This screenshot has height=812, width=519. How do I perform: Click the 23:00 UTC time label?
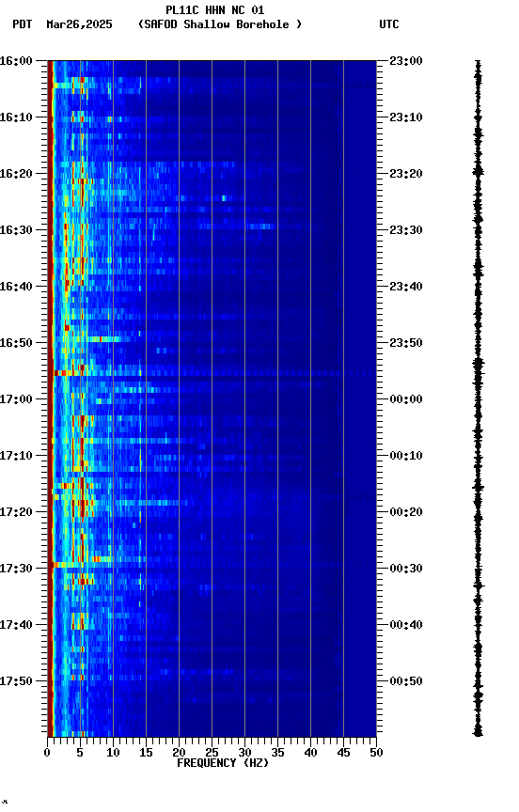click(406, 61)
